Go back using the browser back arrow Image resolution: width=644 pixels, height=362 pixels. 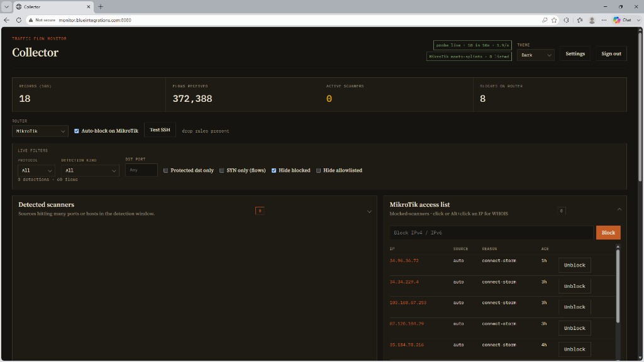(6, 19)
